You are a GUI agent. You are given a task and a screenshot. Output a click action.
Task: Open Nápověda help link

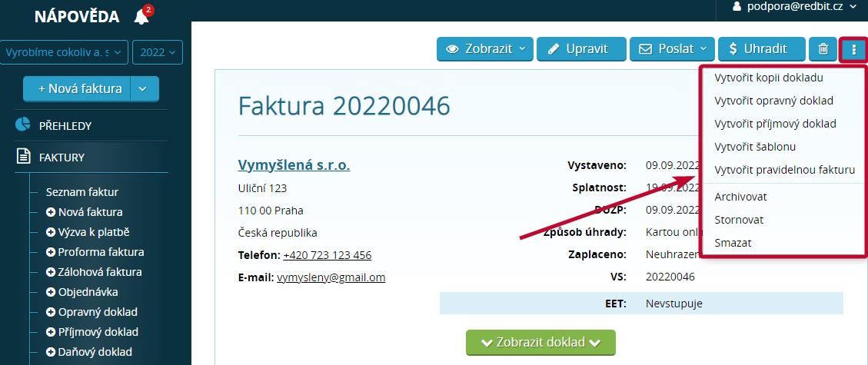(77, 17)
